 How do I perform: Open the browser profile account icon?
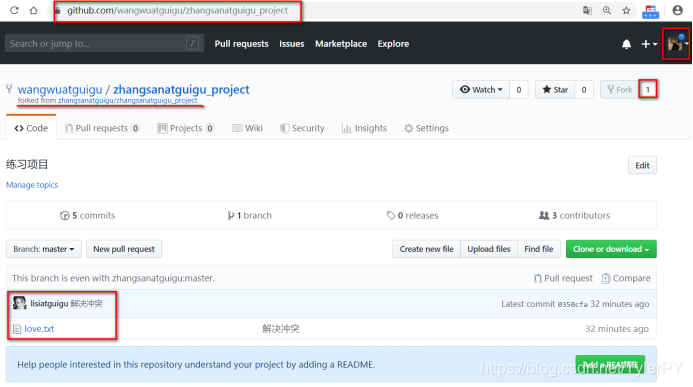click(x=678, y=10)
